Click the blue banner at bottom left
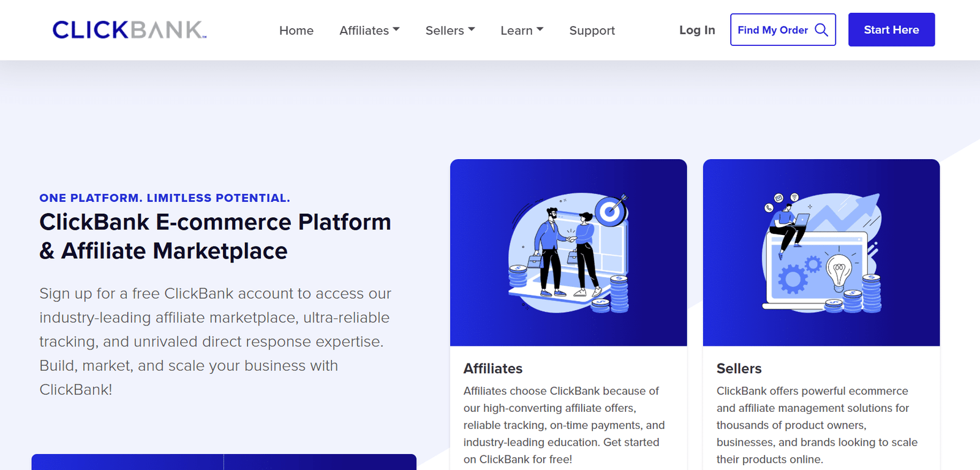This screenshot has width=980, height=470. (x=224, y=462)
